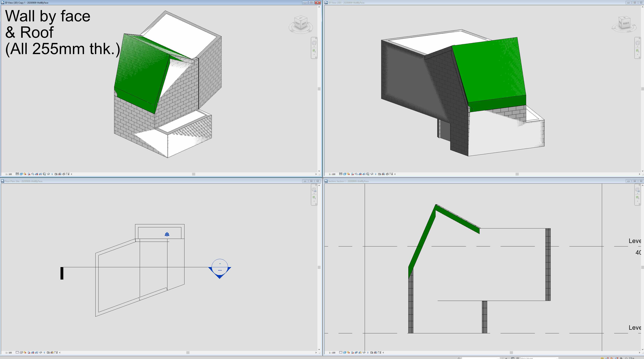Image resolution: width=644 pixels, height=359 pixels.
Task: Select the Visual Style cube icon in view control bar
Action: click(x=21, y=174)
